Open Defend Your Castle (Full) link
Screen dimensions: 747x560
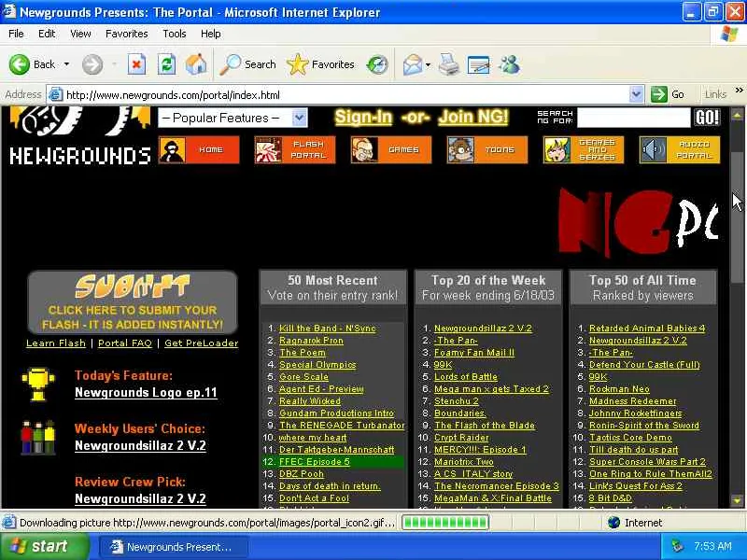tap(644, 365)
